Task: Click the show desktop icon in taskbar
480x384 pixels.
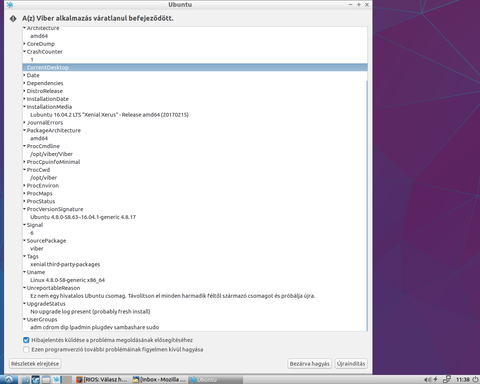Action: click(x=46, y=379)
